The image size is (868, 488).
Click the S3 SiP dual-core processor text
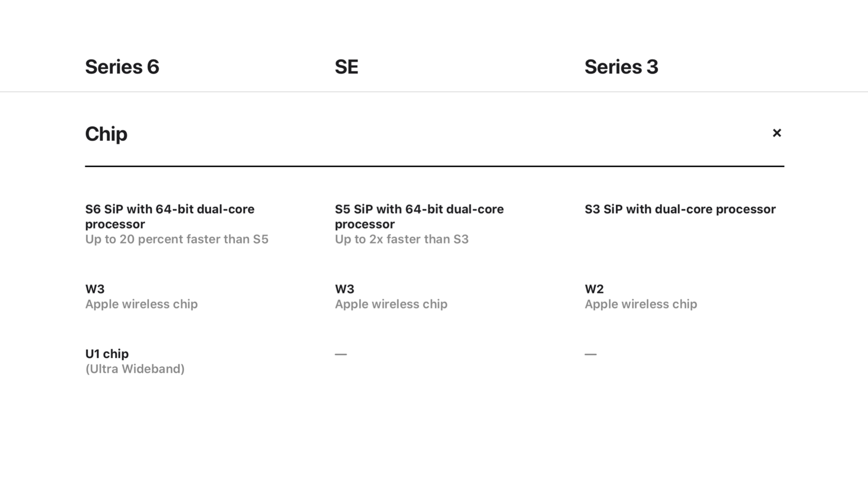[680, 209]
